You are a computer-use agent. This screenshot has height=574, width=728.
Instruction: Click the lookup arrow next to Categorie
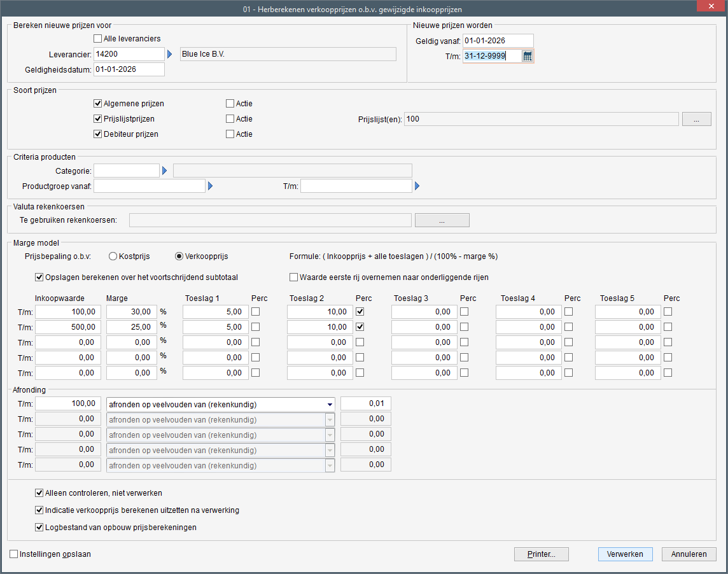(165, 171)
